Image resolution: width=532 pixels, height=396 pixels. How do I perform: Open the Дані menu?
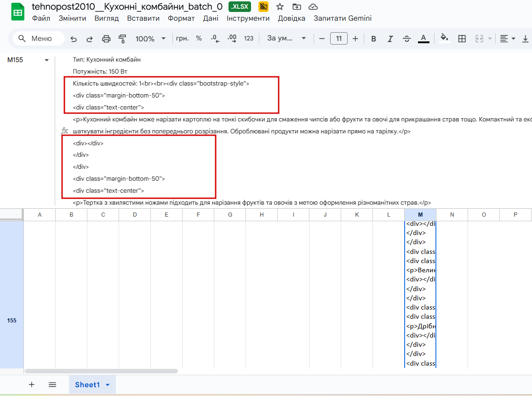[211, 18]
